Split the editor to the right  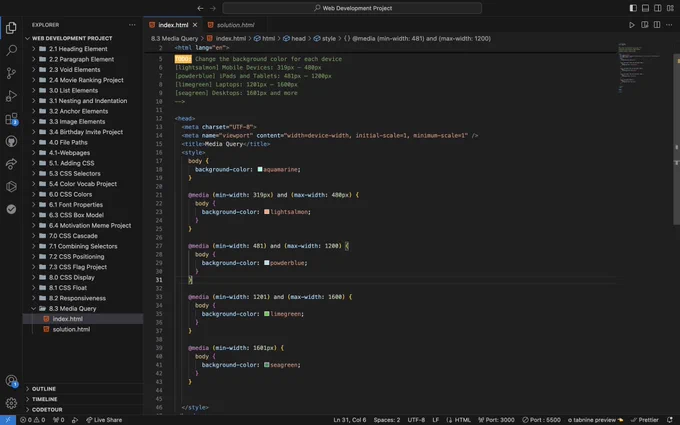[657, 25]
